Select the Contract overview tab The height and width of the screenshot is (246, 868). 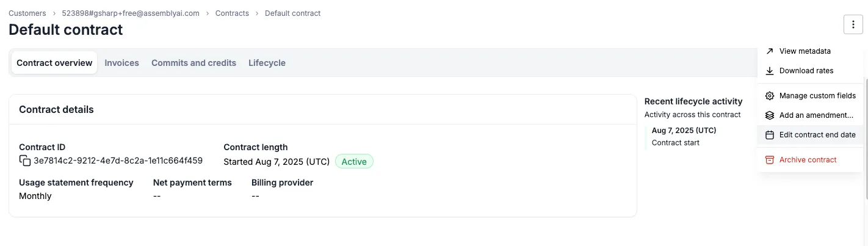pos(54,63)
